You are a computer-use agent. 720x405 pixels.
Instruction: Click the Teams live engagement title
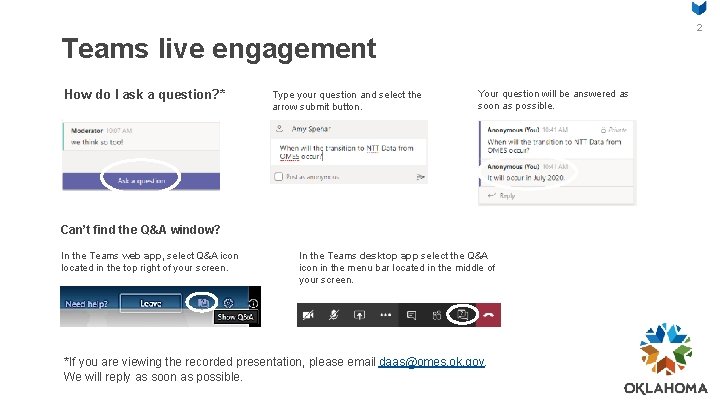219,49
